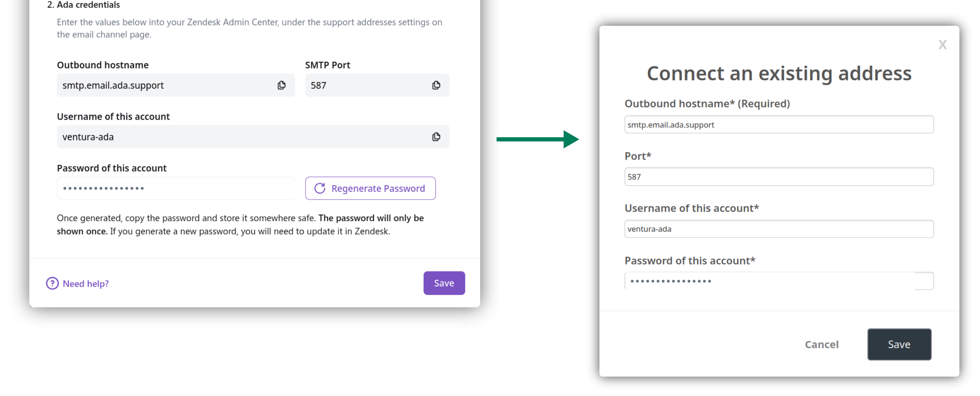Close the Connect an existing address dialog
Screen dimensions: 980x396
[942, 45]
